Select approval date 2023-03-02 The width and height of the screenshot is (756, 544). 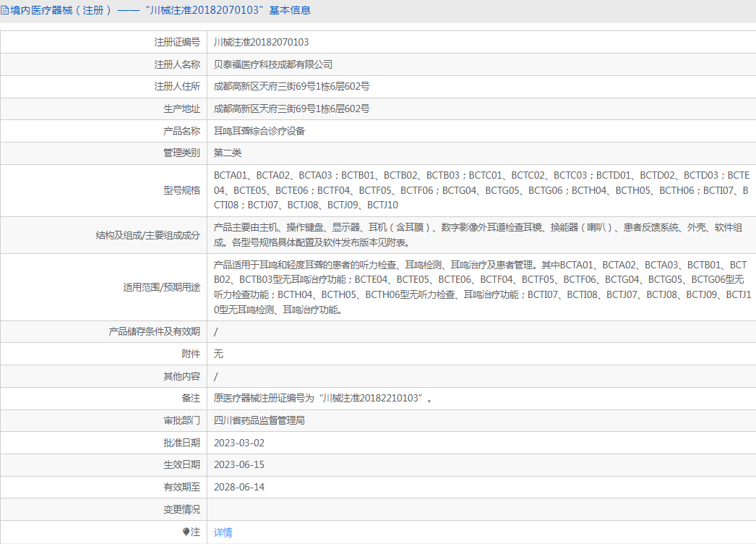coord(239,443)
